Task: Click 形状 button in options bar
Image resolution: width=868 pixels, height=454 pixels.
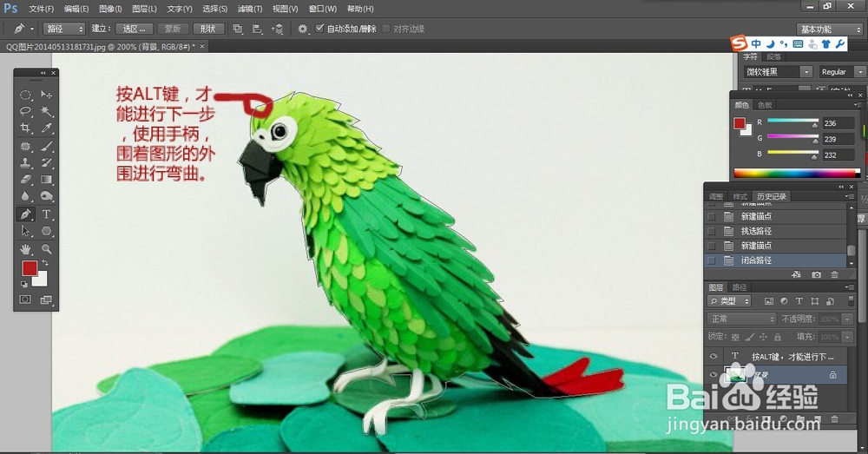Action: click(x=208, y=29)
